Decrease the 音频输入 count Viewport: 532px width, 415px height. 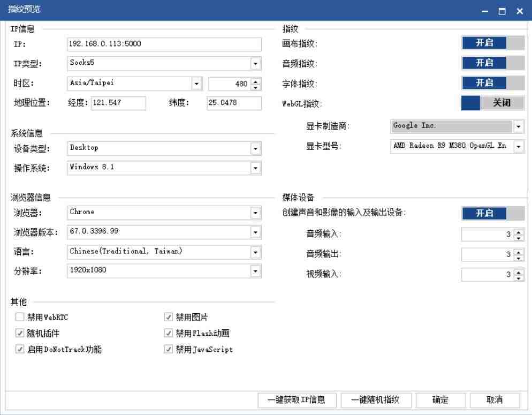519,238
